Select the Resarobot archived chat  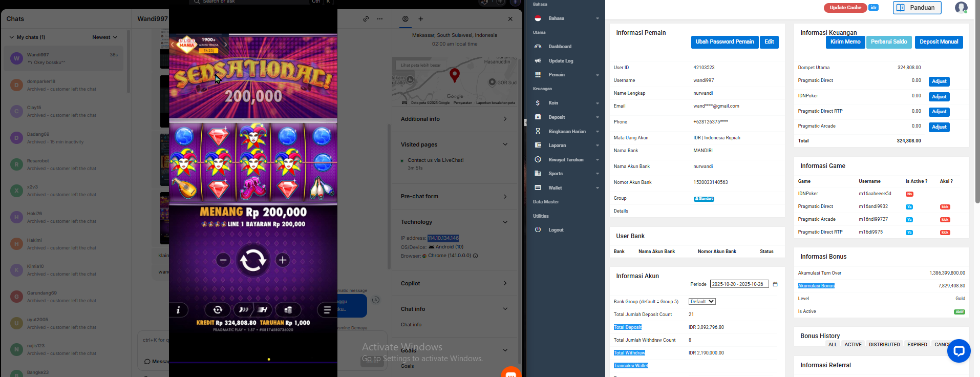click(64, 164)
